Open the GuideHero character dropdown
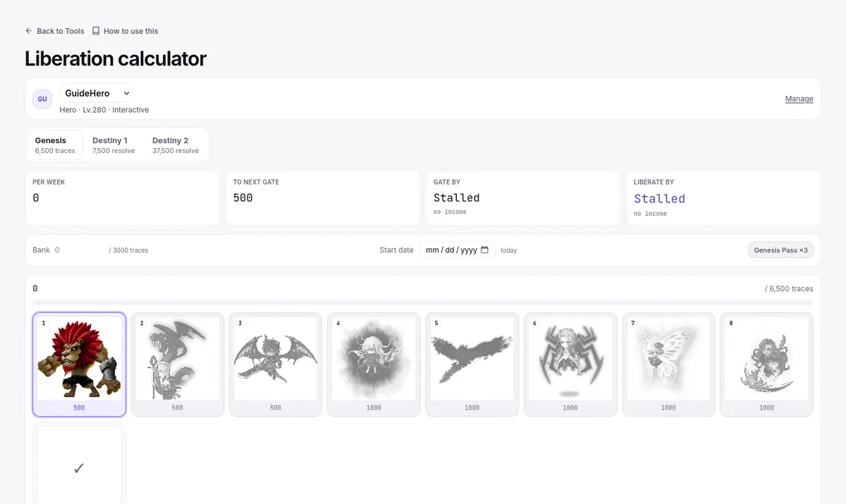The width and height of the screenshot is (846, 504). (x=96, y=93)
